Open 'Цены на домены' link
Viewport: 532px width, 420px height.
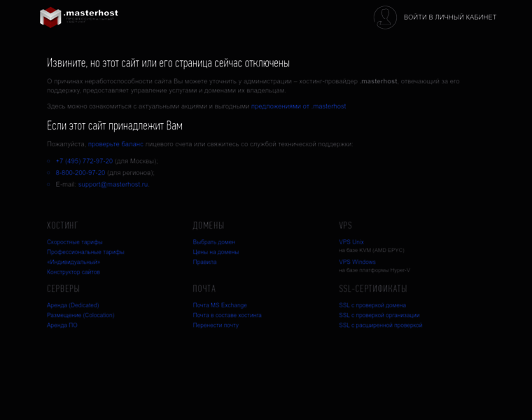(x=216, y=252)
